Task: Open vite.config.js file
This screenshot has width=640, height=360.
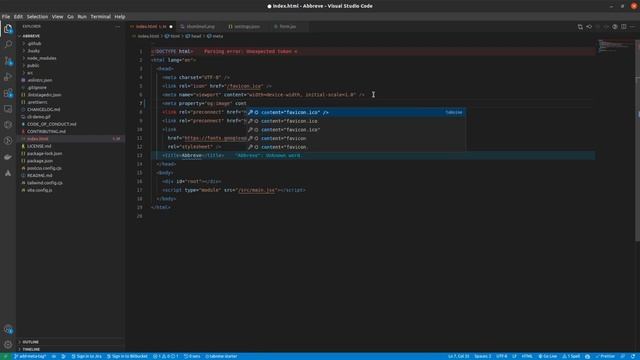Action: point(40,190)
